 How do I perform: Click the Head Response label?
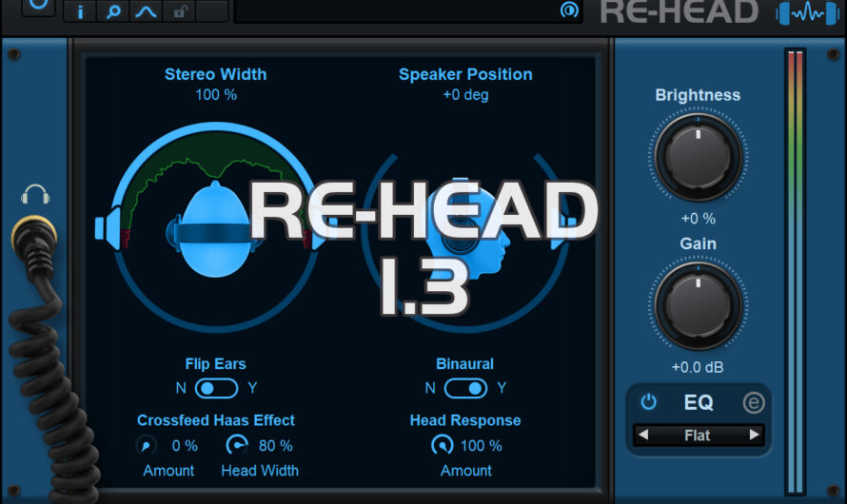(465, 420)
